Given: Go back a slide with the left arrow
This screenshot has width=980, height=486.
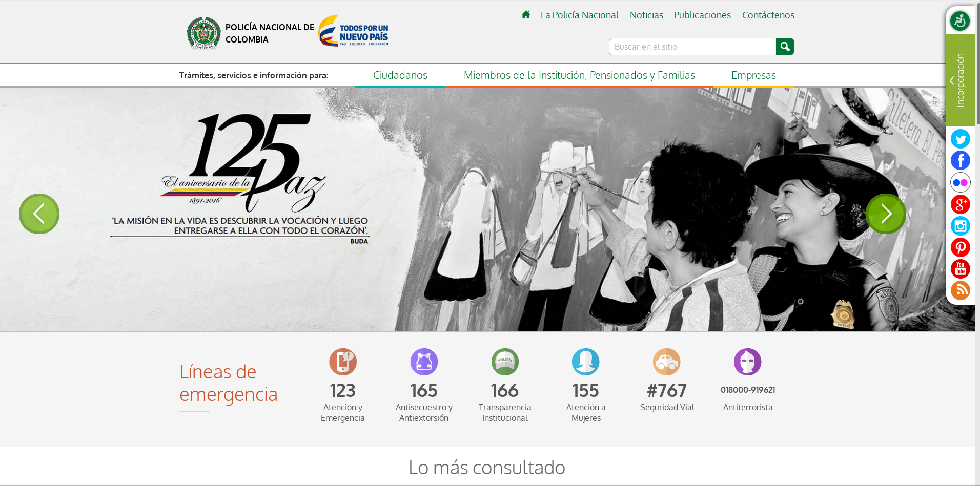Looking at the screenshot, I should click(x=39, y=214).
